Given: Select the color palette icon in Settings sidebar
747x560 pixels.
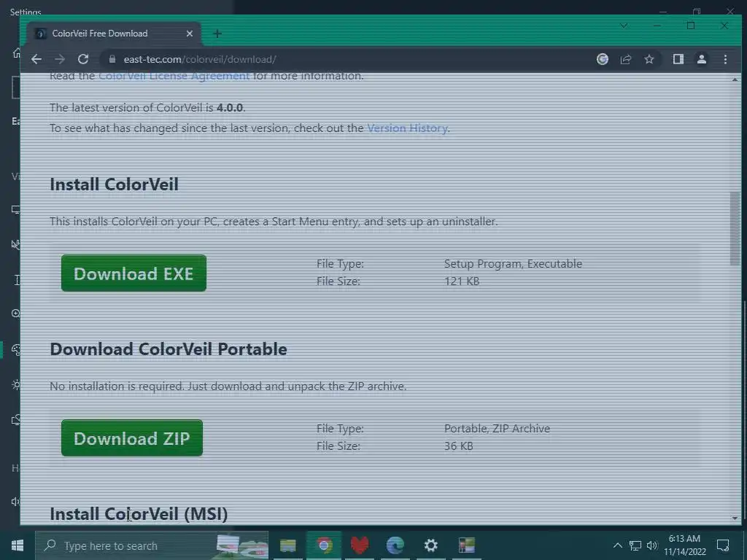Looking at the screenshot, I should click(x=16, y=349).
